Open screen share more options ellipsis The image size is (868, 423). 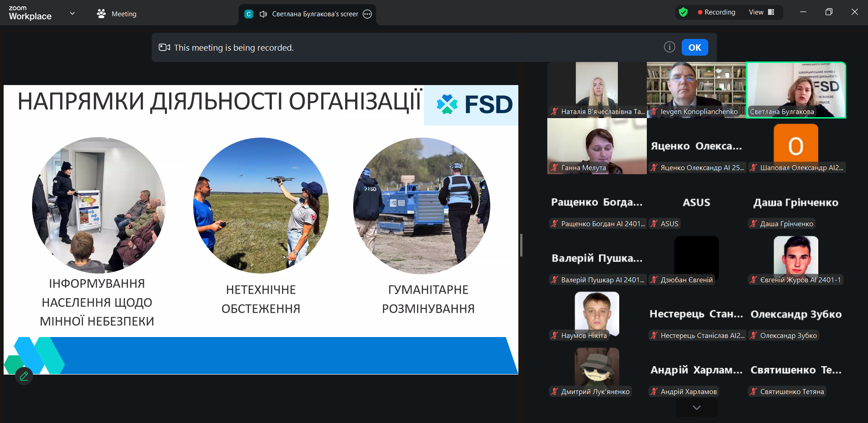(367, 14)
